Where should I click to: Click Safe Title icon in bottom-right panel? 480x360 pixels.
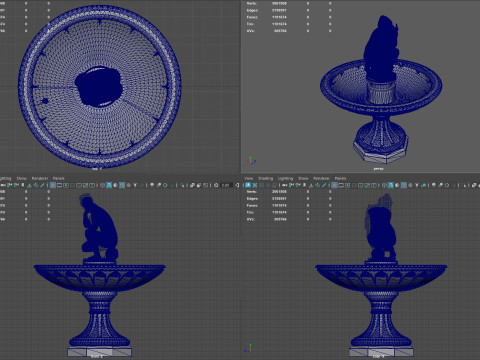point(373,185)
